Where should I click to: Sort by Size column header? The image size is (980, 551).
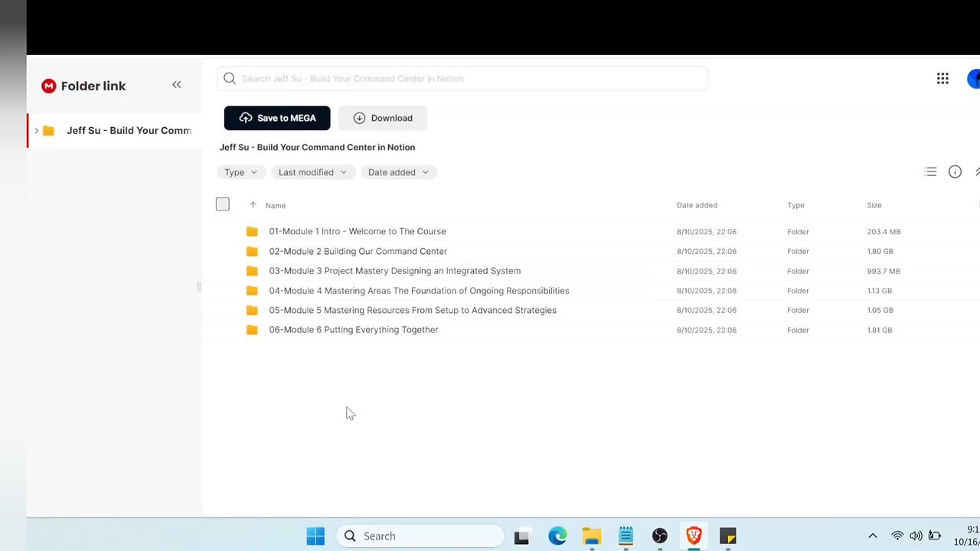pyautogui.click(x=874, y=205)
